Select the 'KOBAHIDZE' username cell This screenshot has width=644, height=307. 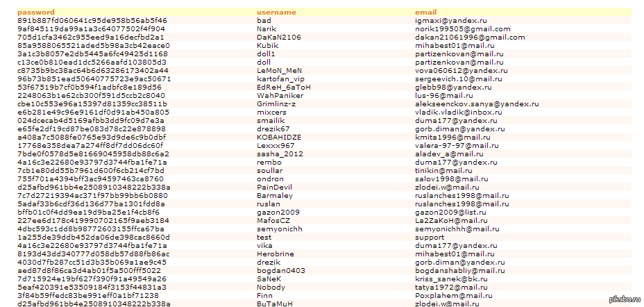(280, 137)
